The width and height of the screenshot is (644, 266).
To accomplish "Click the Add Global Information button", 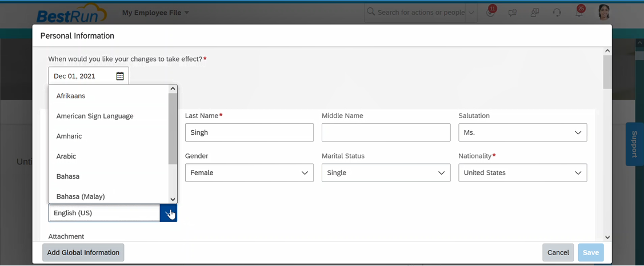I will coord(83,252).
